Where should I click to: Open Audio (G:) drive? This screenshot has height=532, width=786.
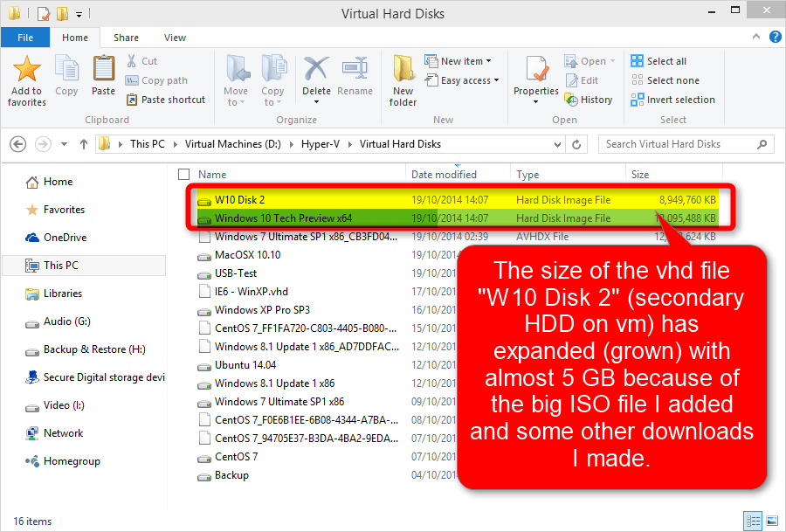click(x=59, y=321)
